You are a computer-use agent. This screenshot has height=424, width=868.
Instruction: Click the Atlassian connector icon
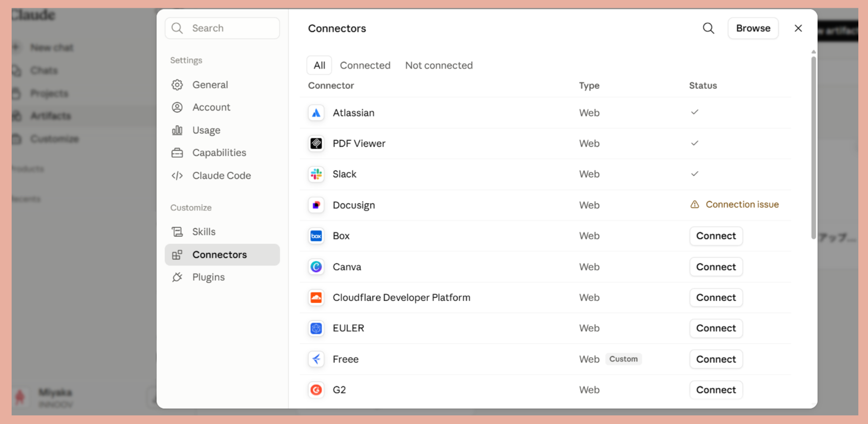click(316, 113)
